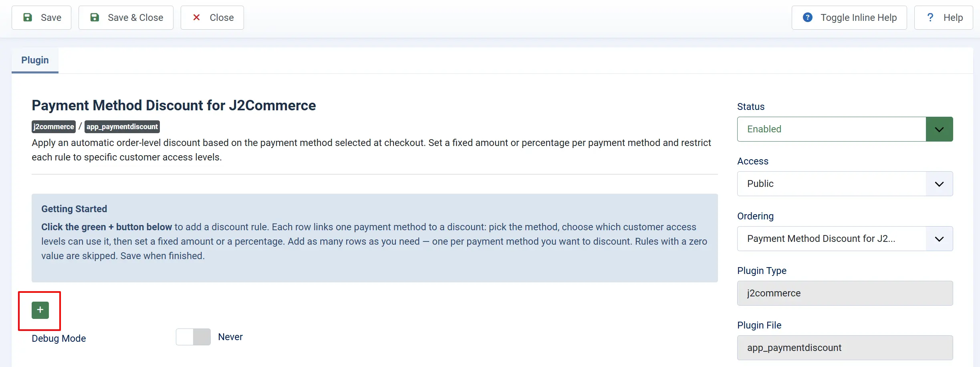Click the question mark icon beside Help

(x=930, y=17)
